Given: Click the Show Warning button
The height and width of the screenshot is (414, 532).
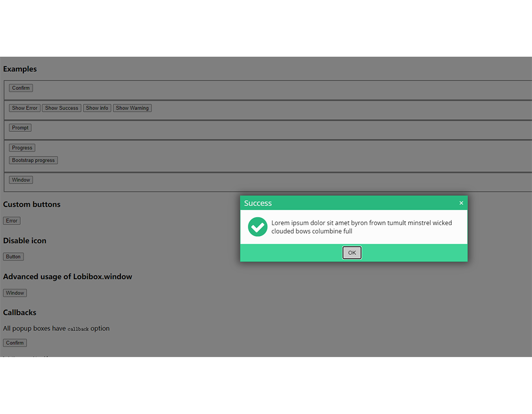Looking at the screenshot, I should (x=132, y=108).
